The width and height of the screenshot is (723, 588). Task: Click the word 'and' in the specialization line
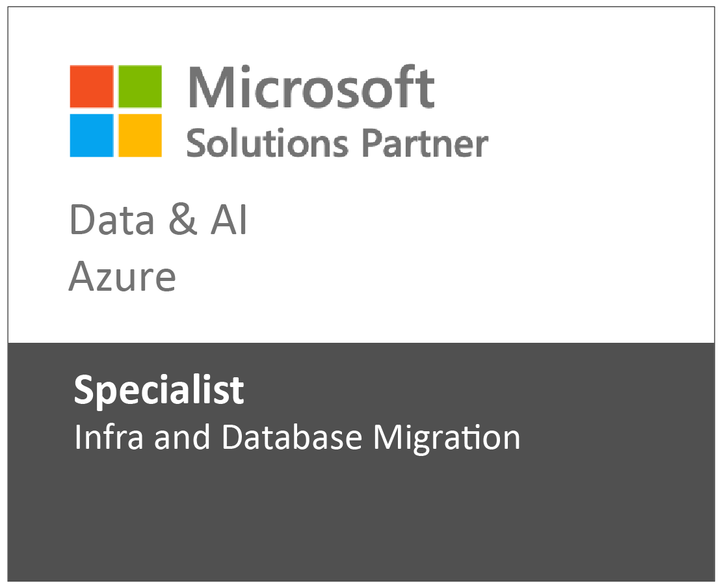pos(182,436)
